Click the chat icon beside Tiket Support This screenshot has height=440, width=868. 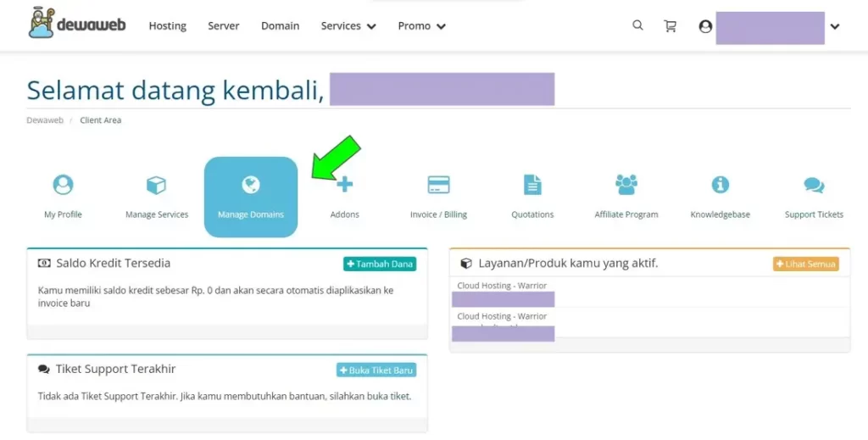44,369
